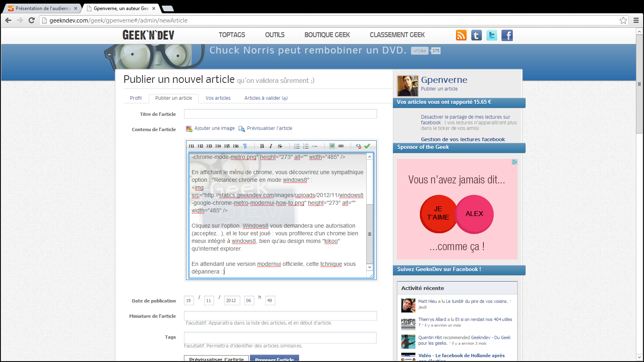Image resolution: width=644 pixels, height=362 pixels.
Task: Click the AdChoices icon on the ad
Action: pyautogui.click(x=514, y=162)
